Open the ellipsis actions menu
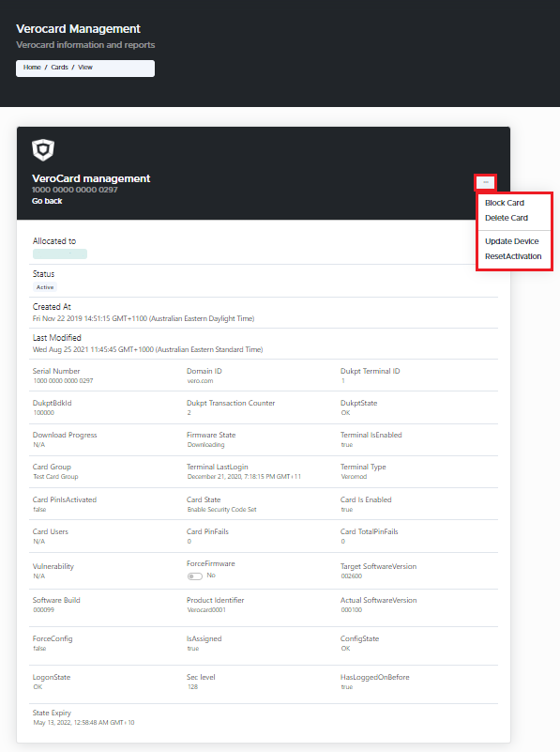560x752 pixels. [487, 182]
